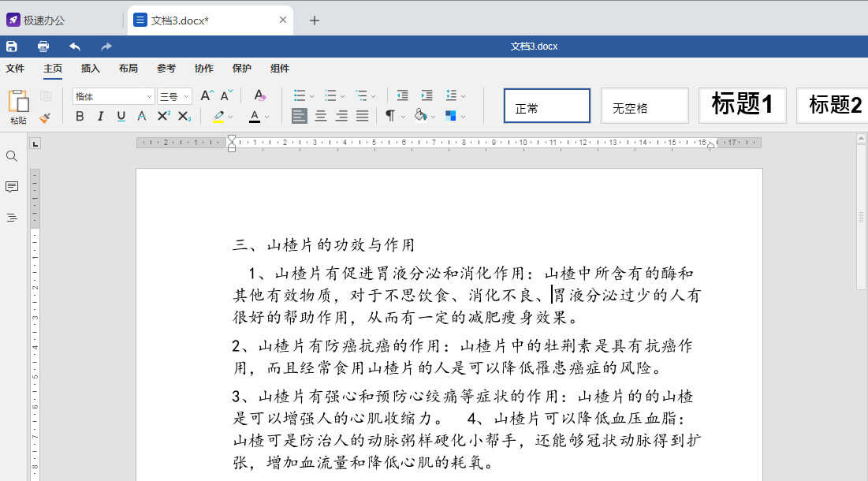Toggle bold formatting
This screenshot has width=868, height=481.
click(x=80, y=116)
